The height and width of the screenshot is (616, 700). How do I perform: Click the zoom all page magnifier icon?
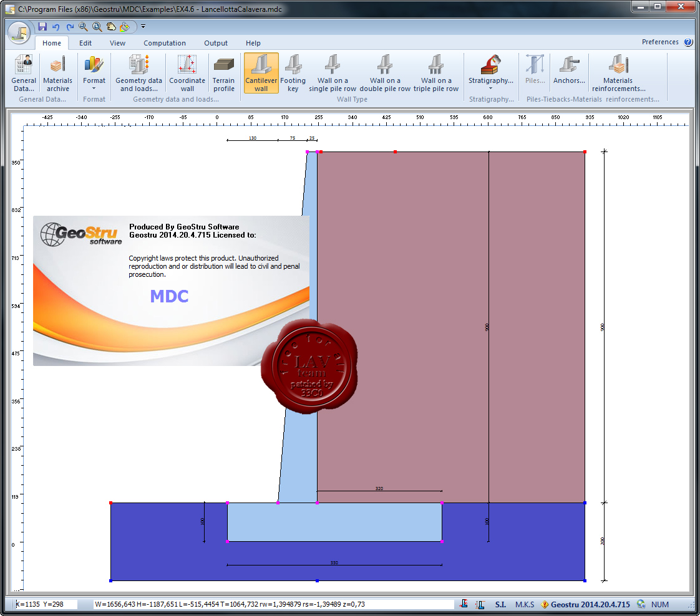pos(97,27)
